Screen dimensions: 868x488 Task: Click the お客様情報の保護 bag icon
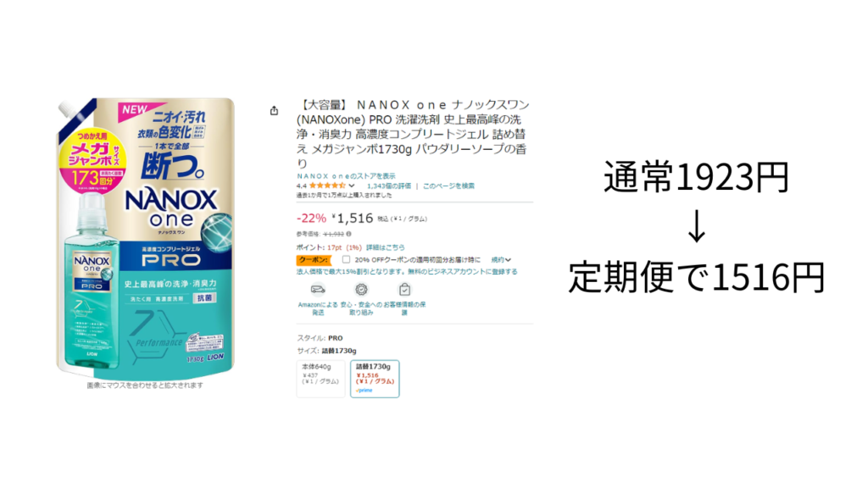[404, 290]
